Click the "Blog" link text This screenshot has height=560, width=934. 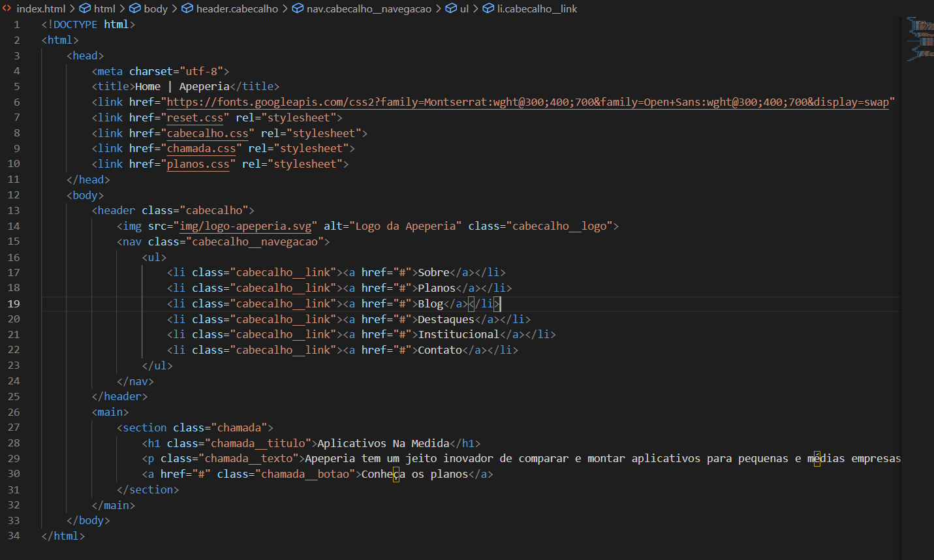[x=430, y=303]
